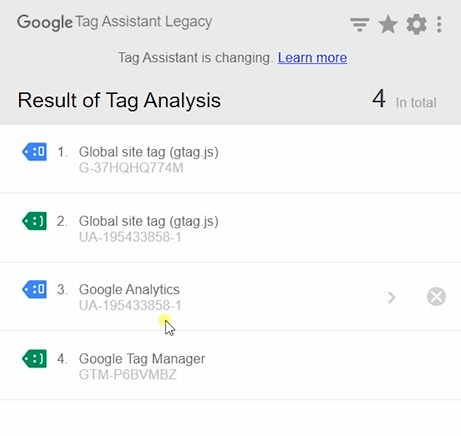Click the GTM-P6BVMBZ container ID
Viewport: 461px width, 436px height.
pyautogui.click(x=128, y=375)
